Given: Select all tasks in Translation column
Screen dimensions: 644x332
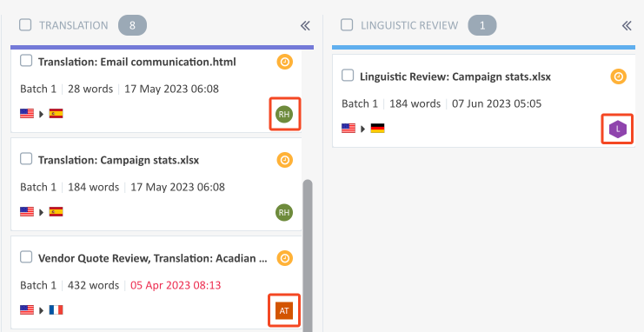Looking at the screenshot, I should (25, 25).
